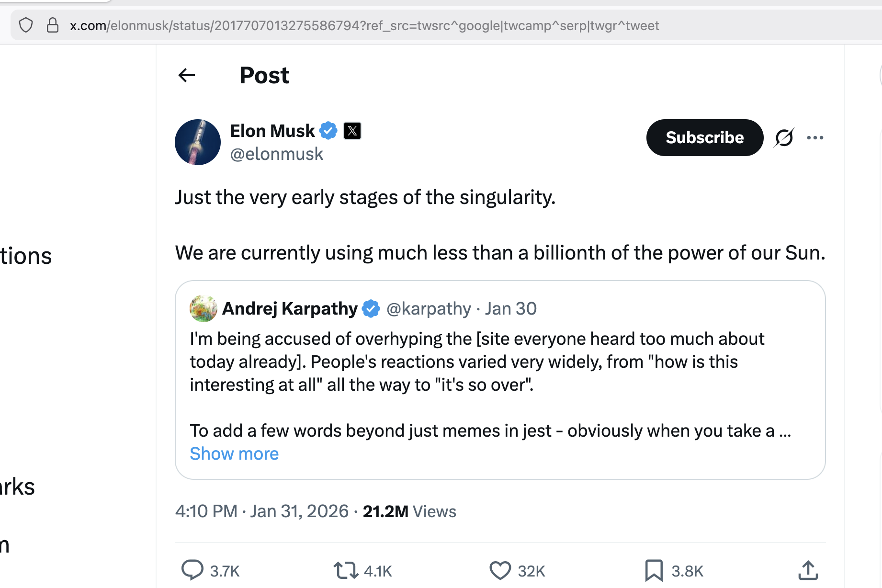Open Andrej Karpathy's profile name link
The image size is (882, 588).
coord(290,309)
